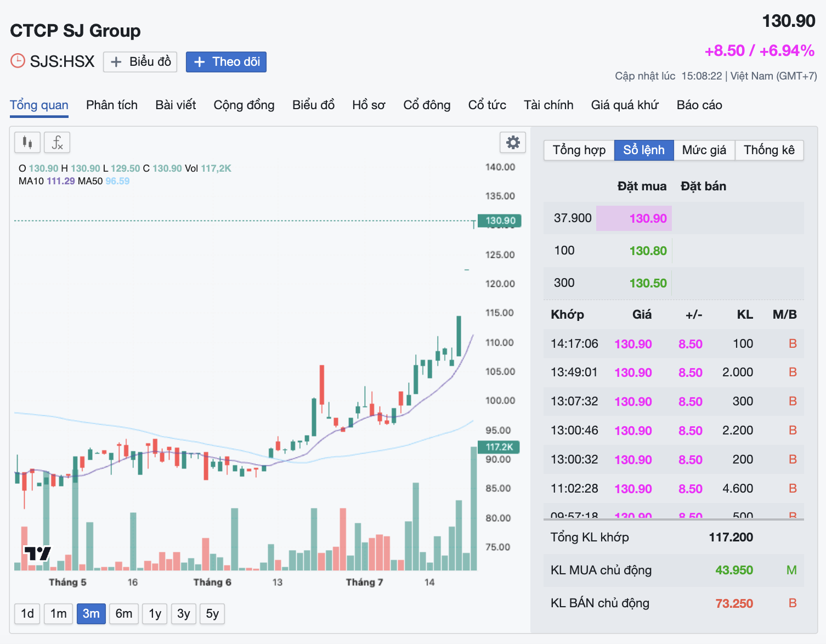
Task: Select the 1y time range
Action: [x=155, y=613]
